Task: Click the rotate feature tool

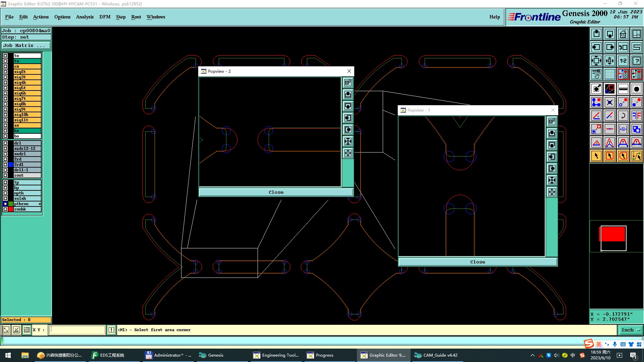Action: [x=623, y=116]
